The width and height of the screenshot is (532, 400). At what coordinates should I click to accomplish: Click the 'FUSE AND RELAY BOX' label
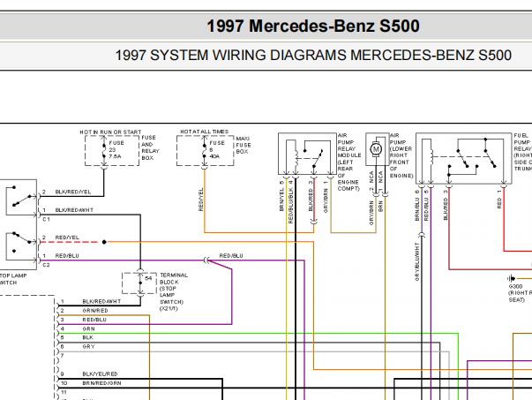(x=150, y=147)
